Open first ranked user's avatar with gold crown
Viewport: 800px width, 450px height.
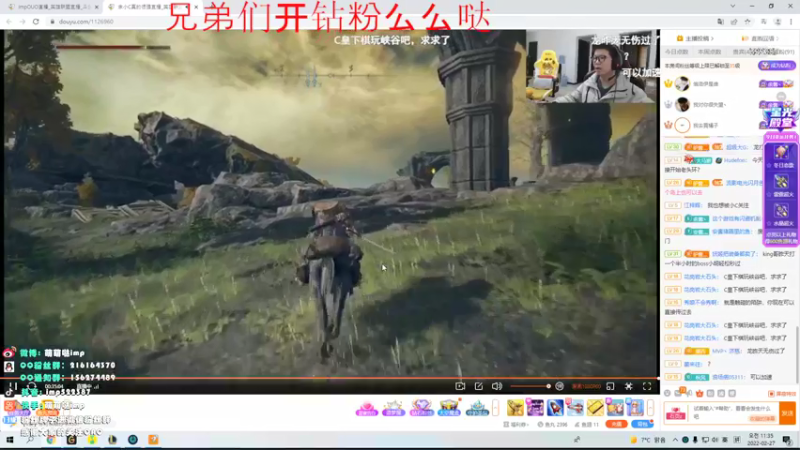tap(682, 83)
